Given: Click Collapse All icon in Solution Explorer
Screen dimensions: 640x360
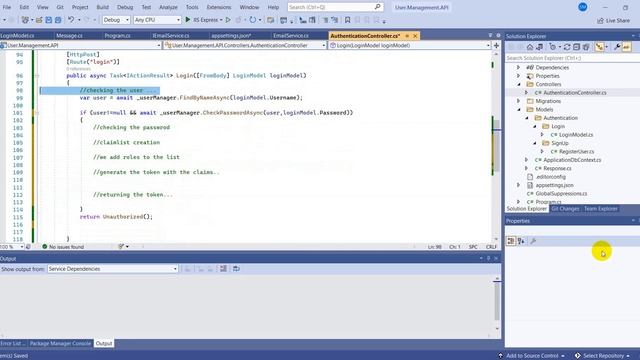Looking at the screenshot, I should point(576,47).
